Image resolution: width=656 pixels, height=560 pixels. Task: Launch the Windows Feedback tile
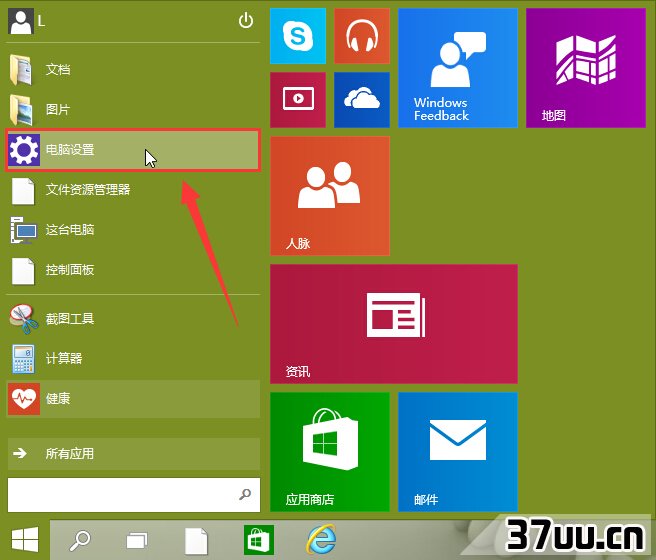tap(458, 68)
